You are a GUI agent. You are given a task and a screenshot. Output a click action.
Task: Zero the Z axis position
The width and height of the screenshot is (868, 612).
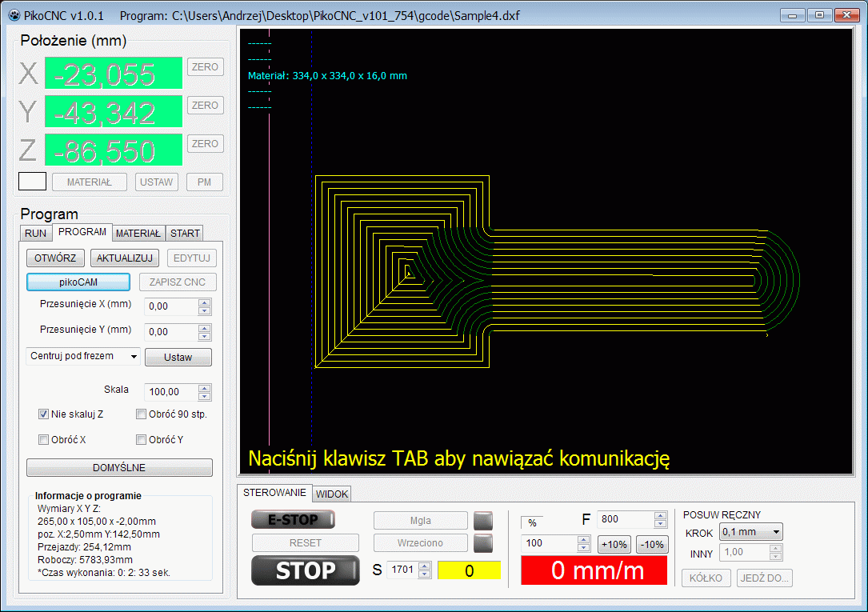[205, 143]
